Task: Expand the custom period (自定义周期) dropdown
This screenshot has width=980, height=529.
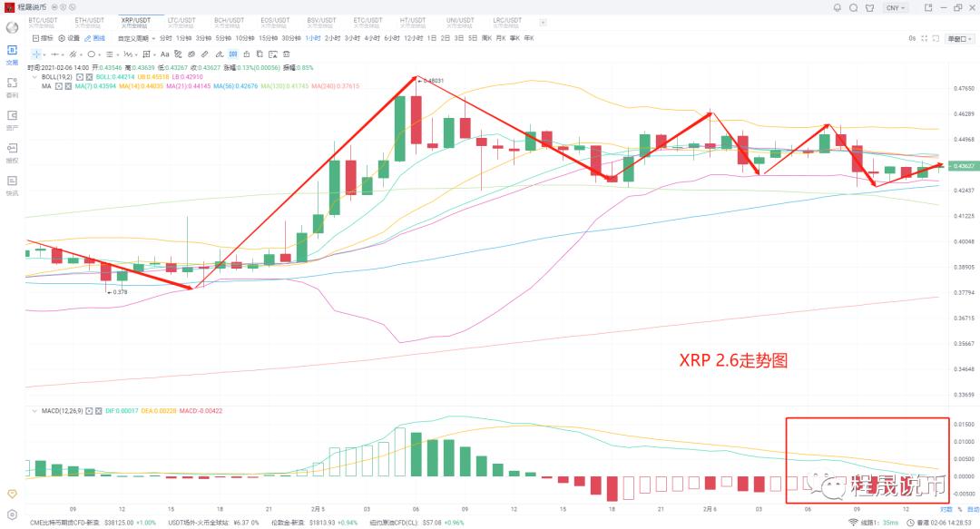Action: pyautogui.click(x=136, y=38)
